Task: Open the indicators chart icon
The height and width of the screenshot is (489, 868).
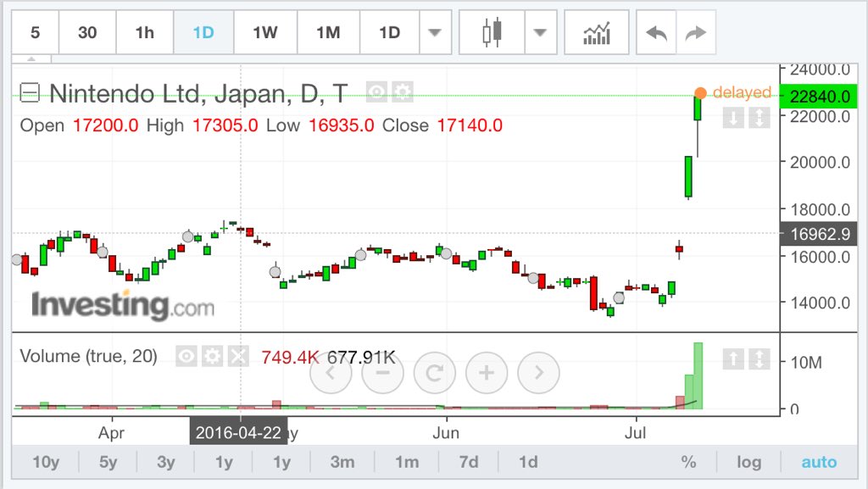Action: [x=597, y=33]
